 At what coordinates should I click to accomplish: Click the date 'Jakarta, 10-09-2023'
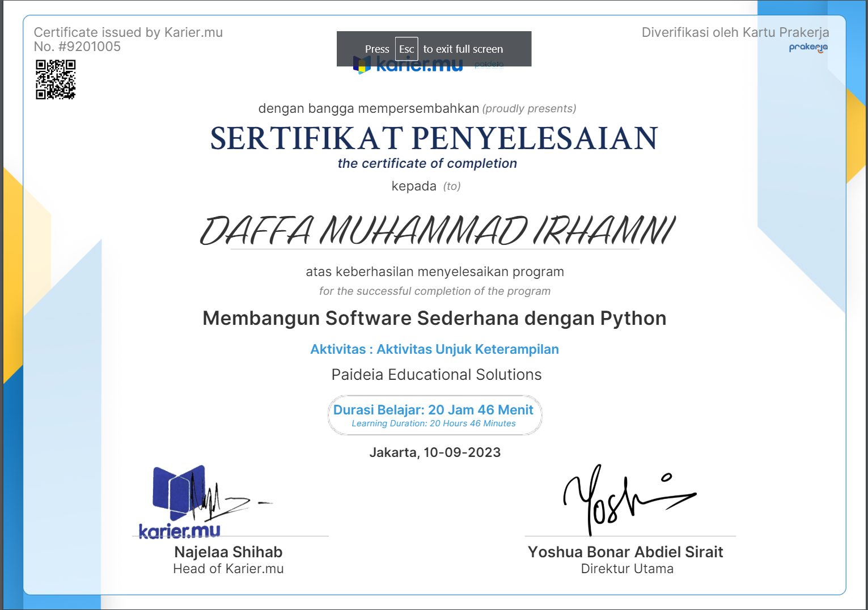click(435, 452)
